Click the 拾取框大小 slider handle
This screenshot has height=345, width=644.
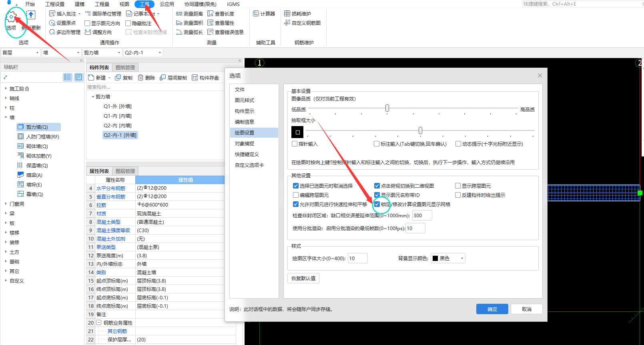(x=420, y=130)
